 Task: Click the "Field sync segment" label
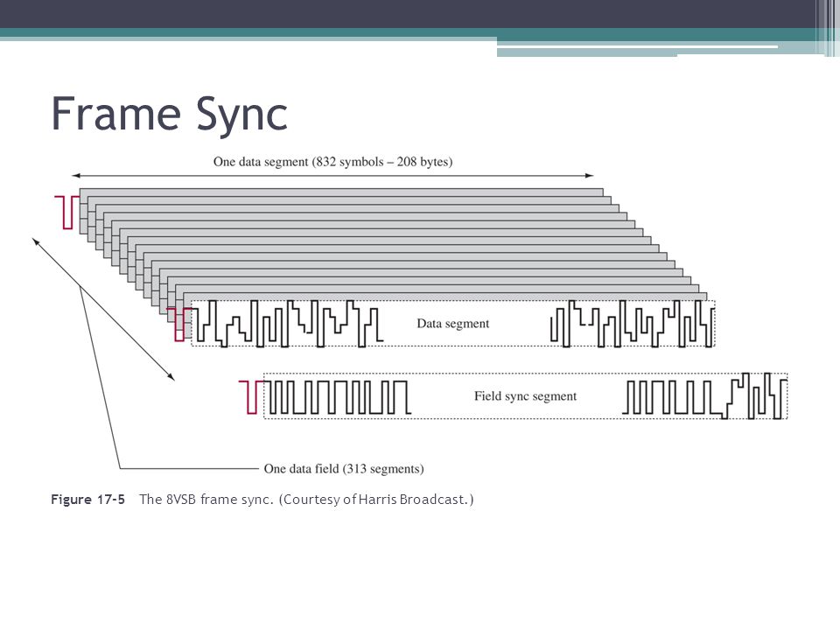[x=525, y=395]
